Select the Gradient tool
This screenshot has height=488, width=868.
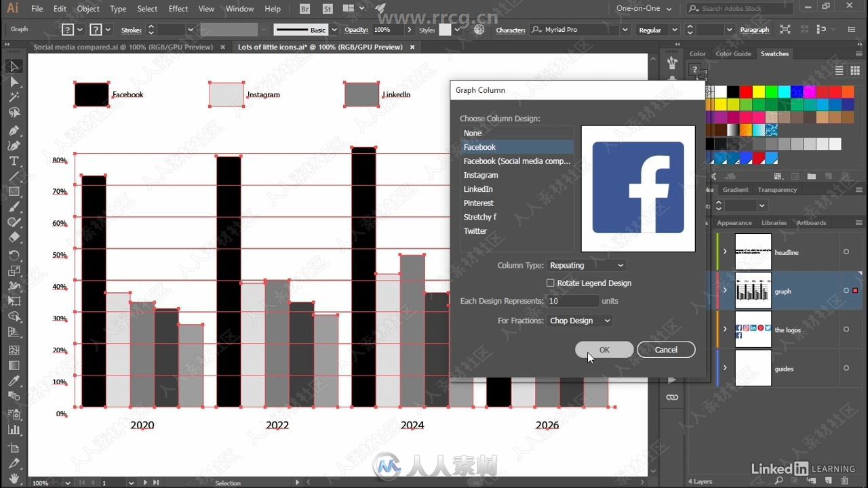pyautogui.click(x=14, y=366)
